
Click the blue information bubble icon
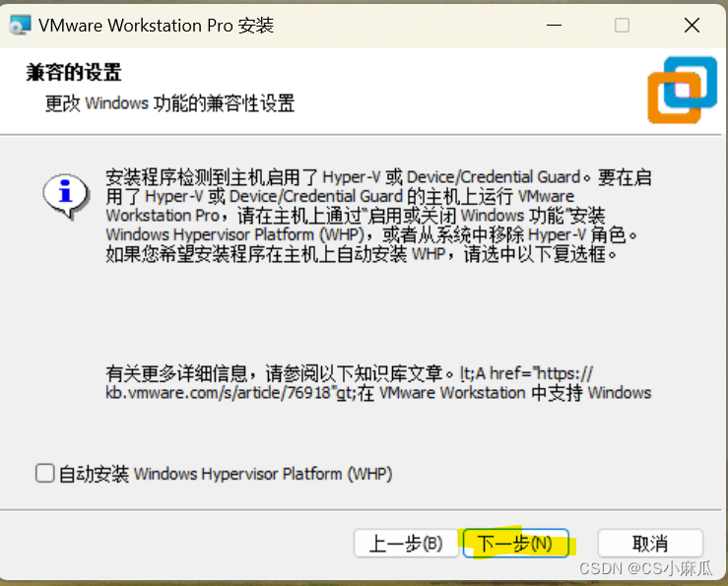coord(66,195)
